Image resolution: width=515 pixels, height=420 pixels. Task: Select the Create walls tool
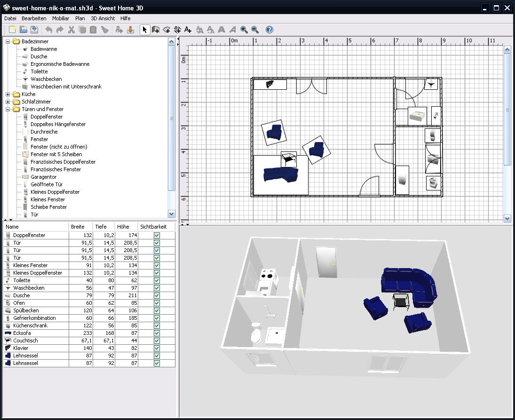coord(156,30)
